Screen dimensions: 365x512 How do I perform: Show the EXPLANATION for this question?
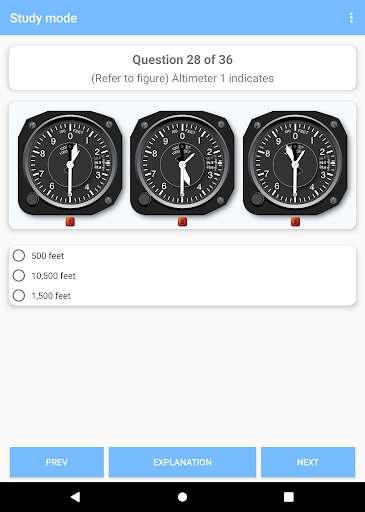182,462
